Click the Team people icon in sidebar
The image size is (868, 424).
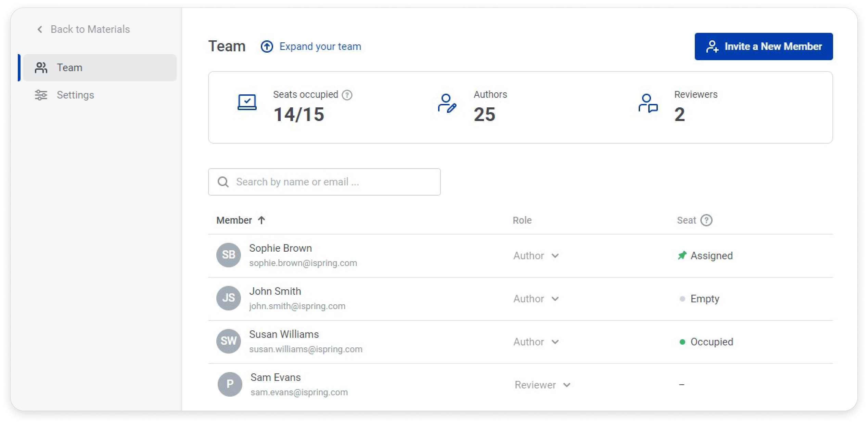[41, 68]
